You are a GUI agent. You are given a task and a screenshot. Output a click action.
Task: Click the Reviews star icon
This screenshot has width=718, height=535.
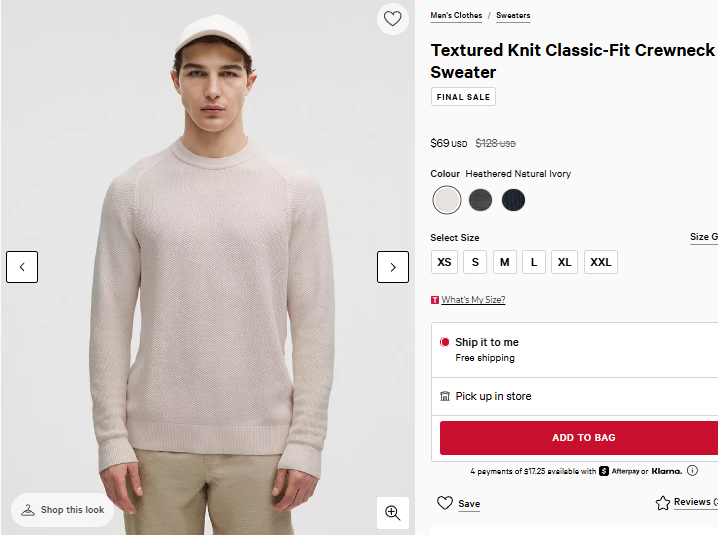point(662,503)
